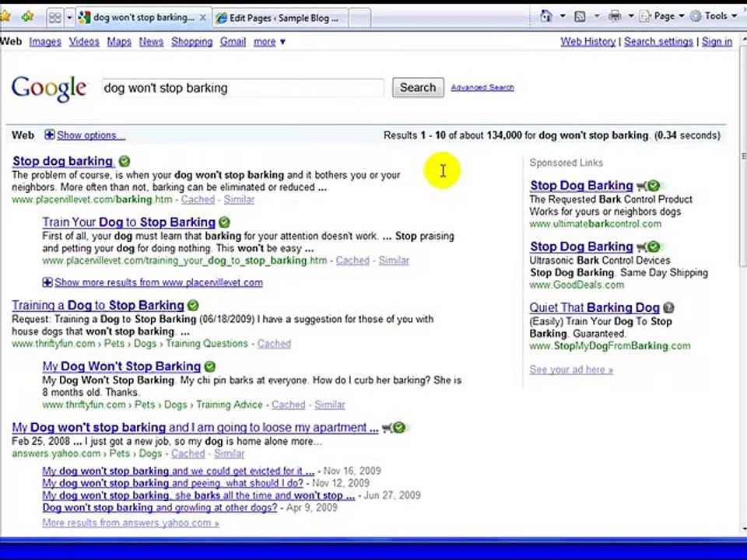
Task: Click green check beside GoodDeals.com ad
Action: point(654,247)
